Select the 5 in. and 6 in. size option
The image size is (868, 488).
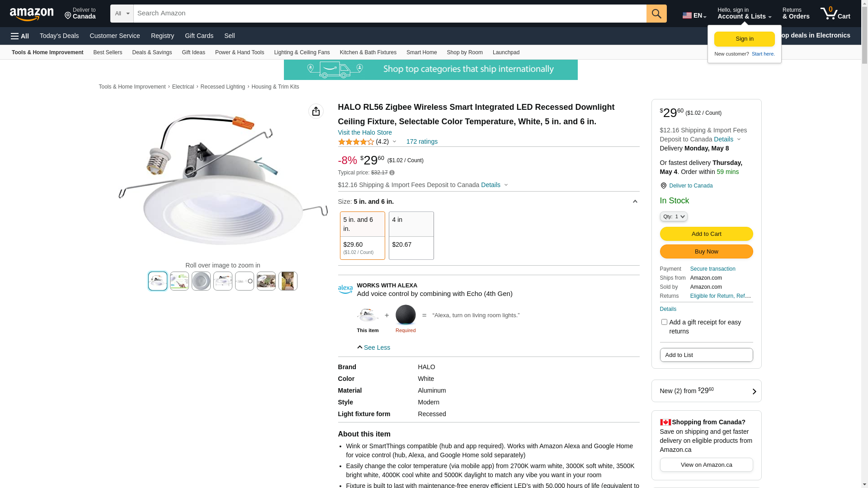[x=362, y=235]
